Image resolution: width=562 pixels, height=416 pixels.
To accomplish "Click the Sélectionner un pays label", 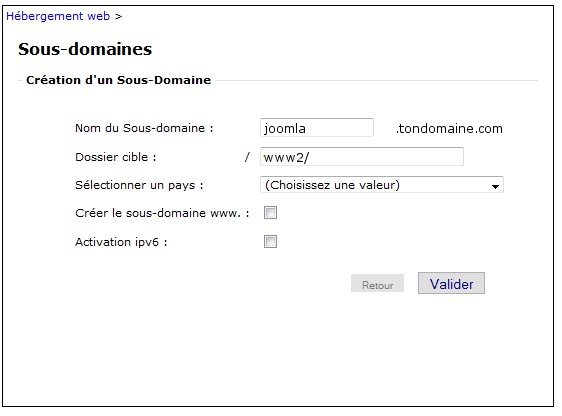I will (139, 185).
